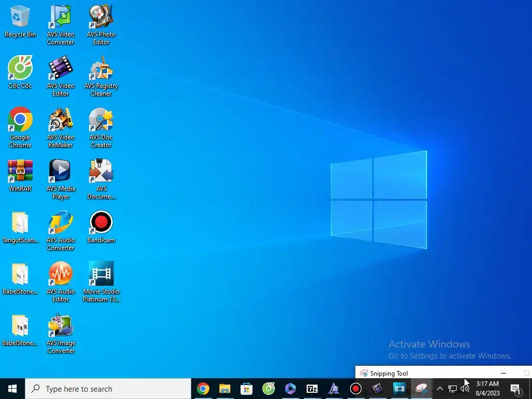532x399 pixels.
Task: Select the TangutScan folder on desktop
Action: click(20, 227)
